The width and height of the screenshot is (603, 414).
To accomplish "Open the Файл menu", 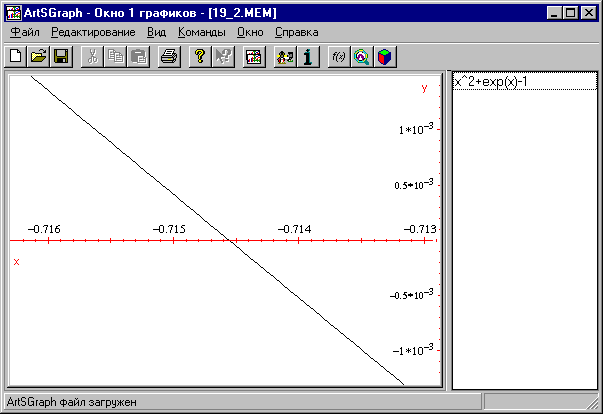I will click(24, 32).
